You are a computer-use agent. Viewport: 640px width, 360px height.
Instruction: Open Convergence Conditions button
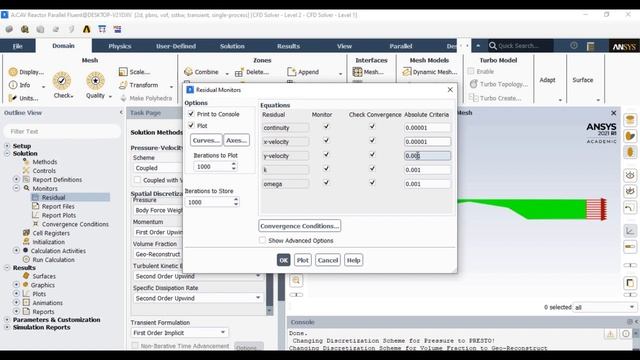click(x=300, y=226)
